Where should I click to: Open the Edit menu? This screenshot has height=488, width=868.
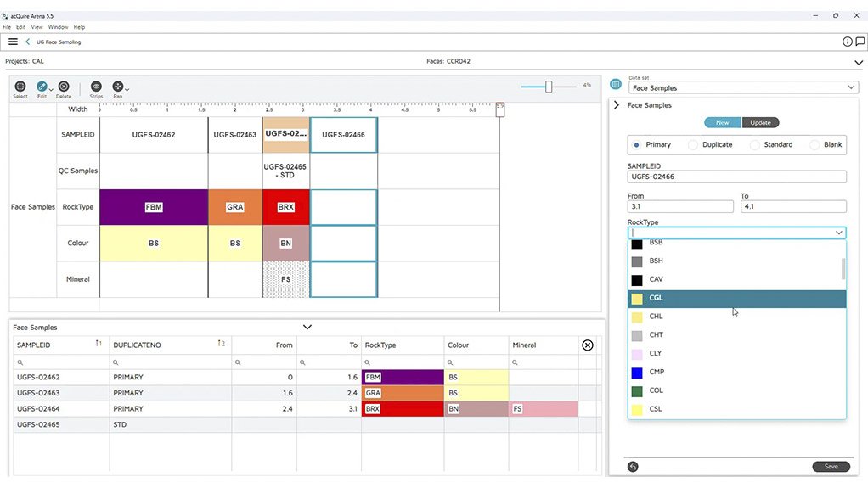[20, 26]
